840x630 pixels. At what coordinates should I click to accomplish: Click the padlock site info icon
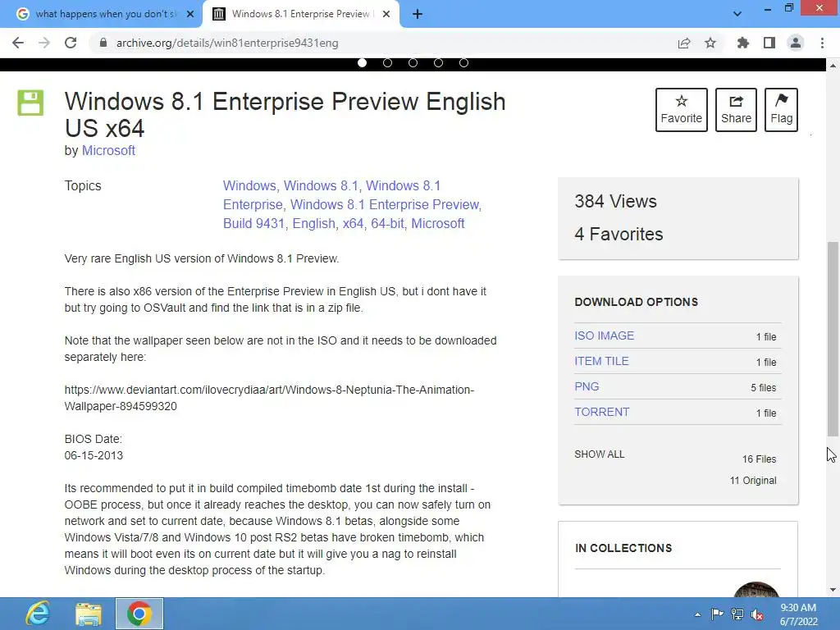click(103, 43)
